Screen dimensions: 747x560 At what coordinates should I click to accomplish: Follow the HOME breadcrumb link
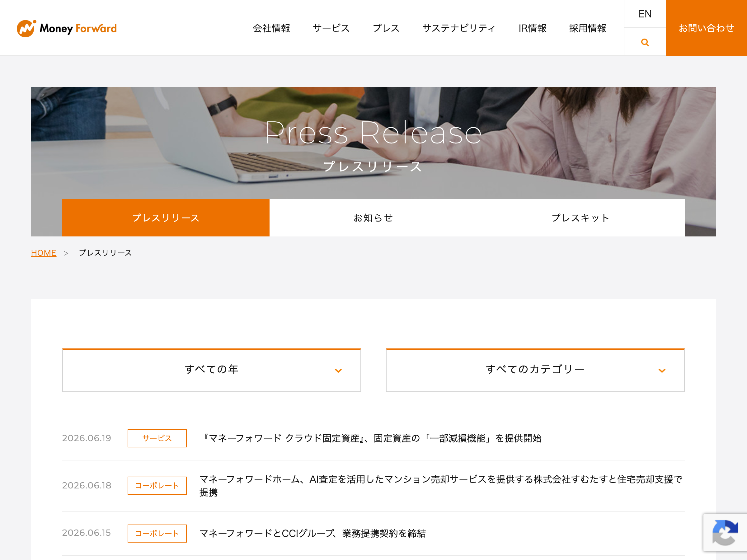point(44,253)
